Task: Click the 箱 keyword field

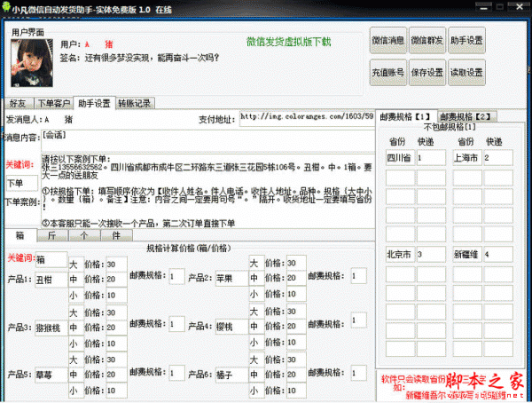Action: [51, 260]
